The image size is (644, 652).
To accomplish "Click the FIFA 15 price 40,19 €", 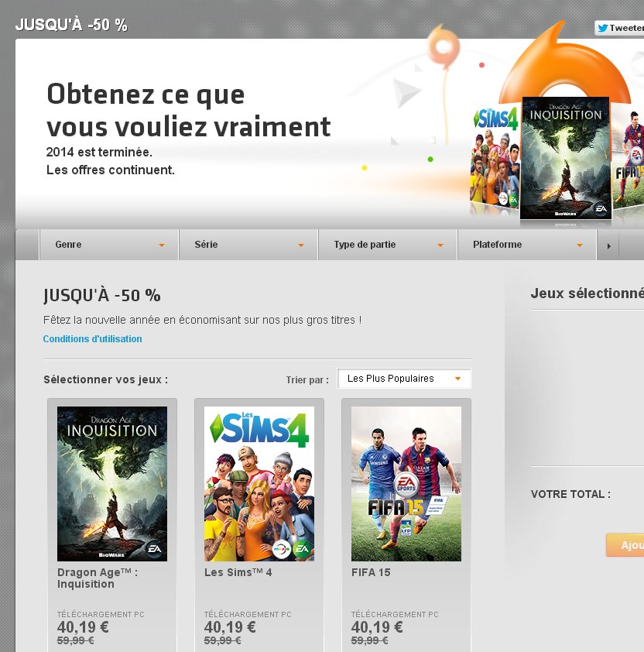I will 377,626.
